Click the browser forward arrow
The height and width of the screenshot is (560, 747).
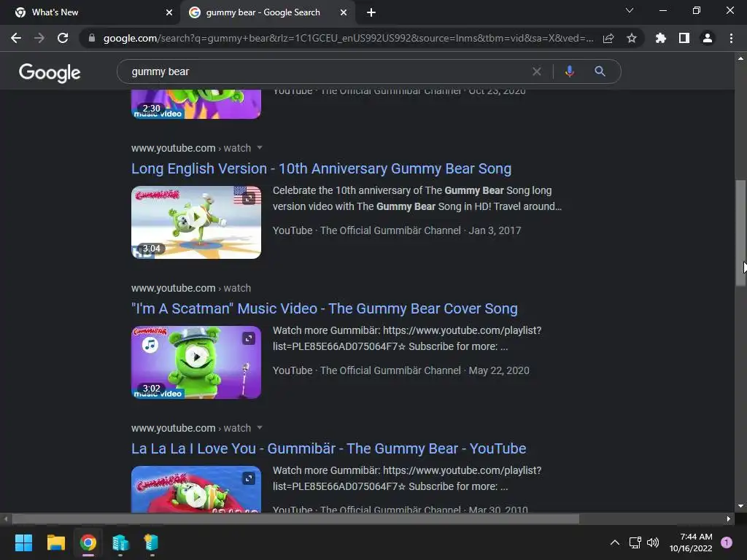coord(39,38)
